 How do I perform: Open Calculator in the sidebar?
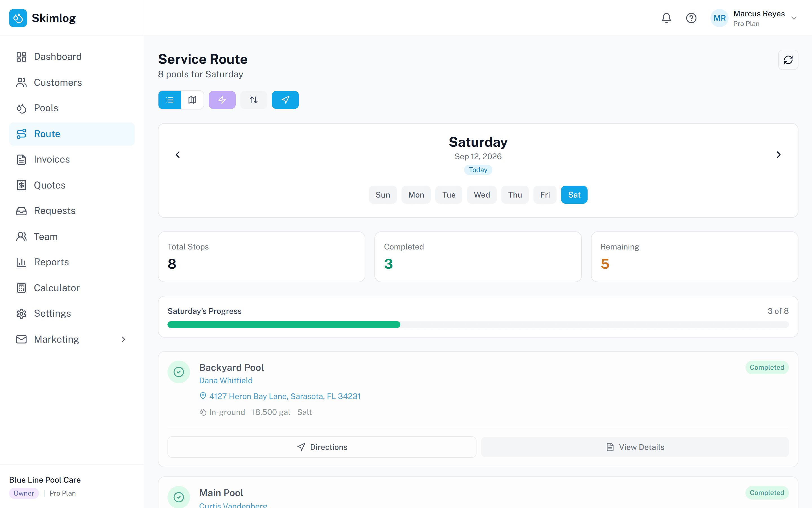[x=72, y=288]
